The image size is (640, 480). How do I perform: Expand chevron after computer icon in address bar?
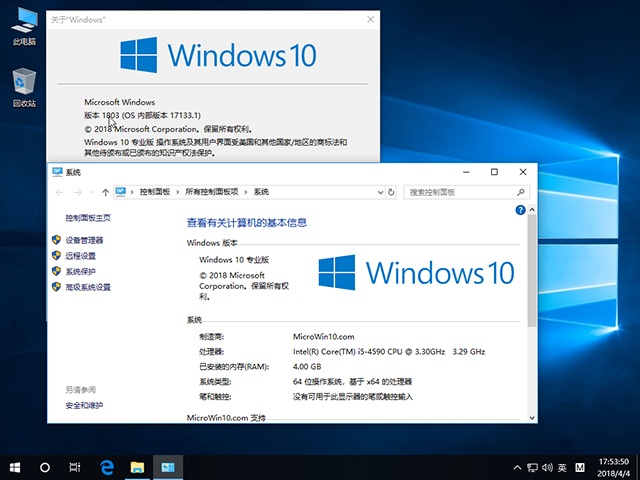tap(132, 192)
